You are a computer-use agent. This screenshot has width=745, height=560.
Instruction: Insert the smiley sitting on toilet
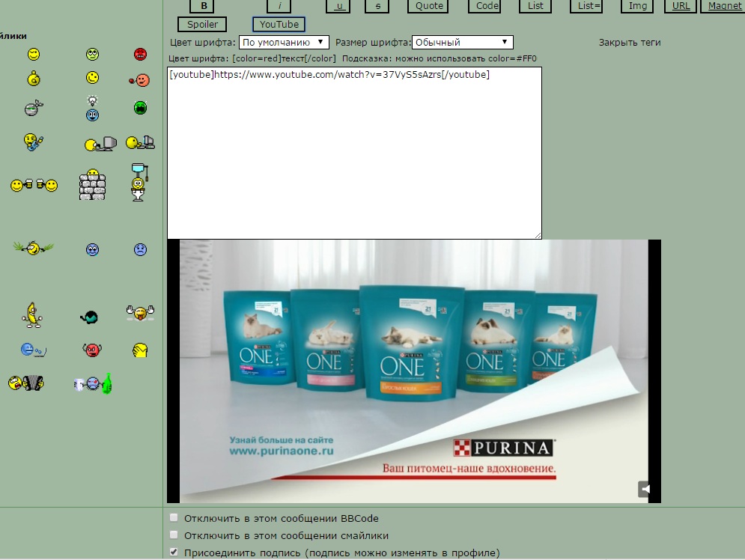click(x=139, y=183)
